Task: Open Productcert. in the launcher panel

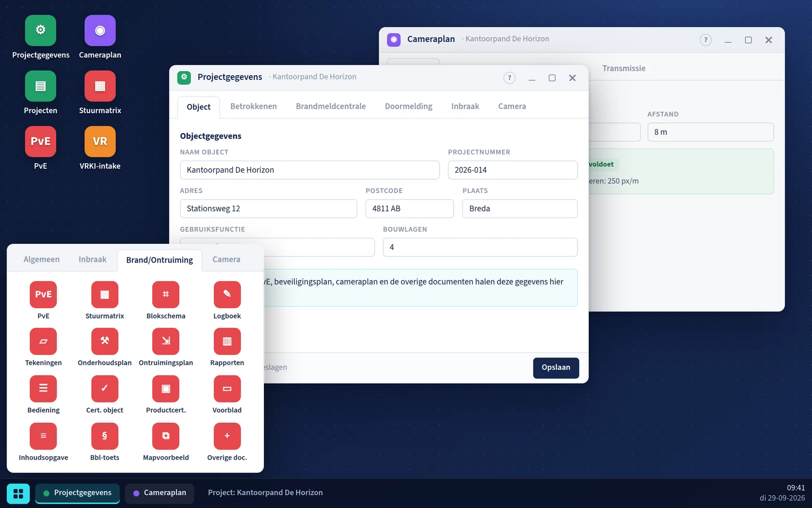Action: tap(166, 395)
